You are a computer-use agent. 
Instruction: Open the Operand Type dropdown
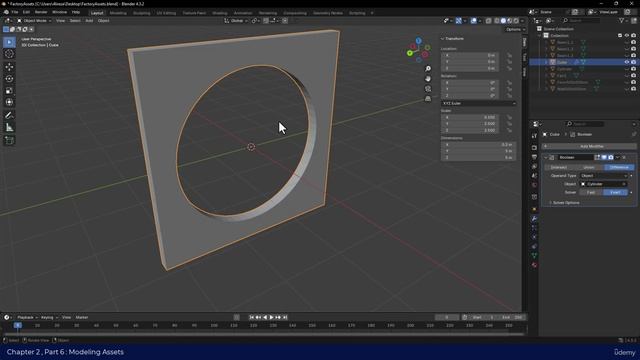pos(604,176)
